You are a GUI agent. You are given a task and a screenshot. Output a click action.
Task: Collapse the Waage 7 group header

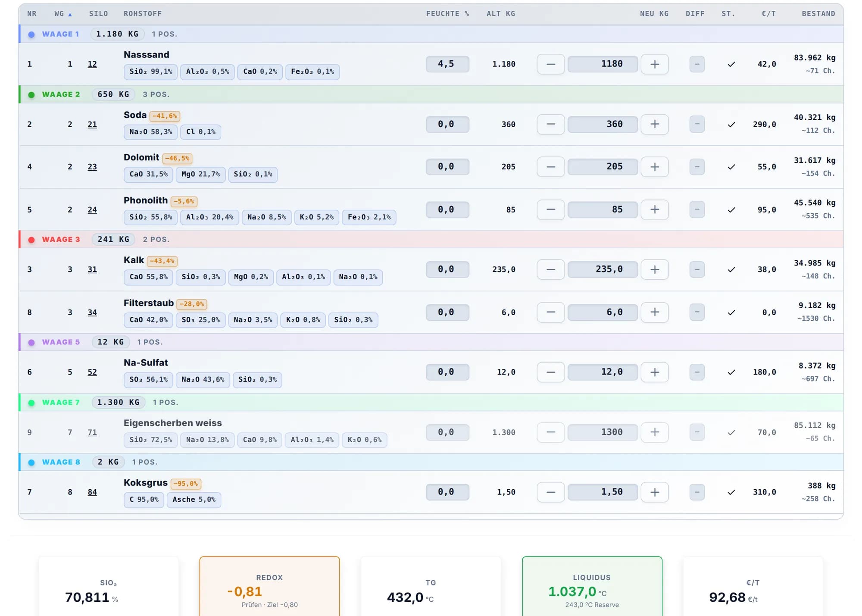[x=431, y=402]
